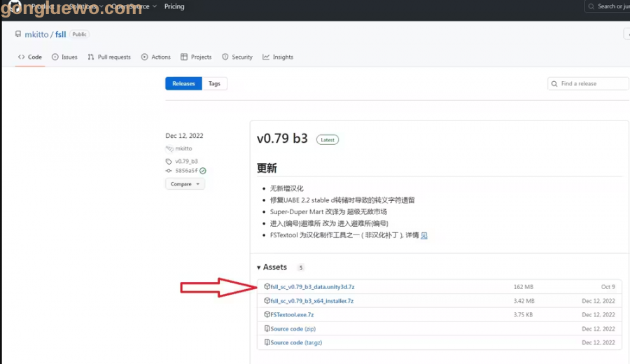Click the tag icon beside v0.79_b3

169,162
